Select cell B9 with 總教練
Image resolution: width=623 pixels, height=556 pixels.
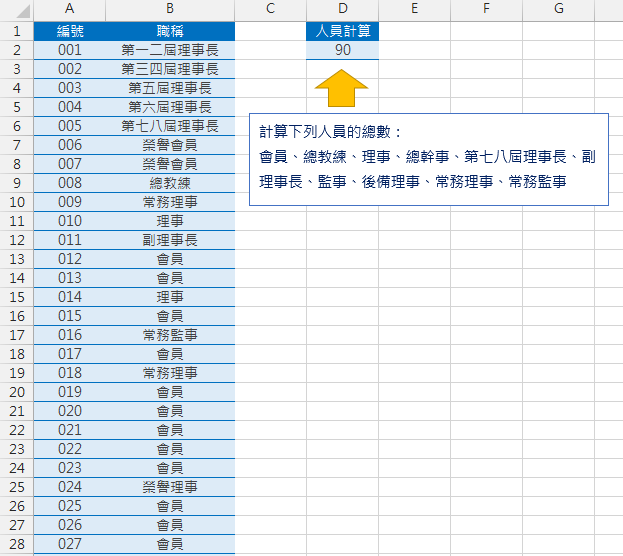170,183
